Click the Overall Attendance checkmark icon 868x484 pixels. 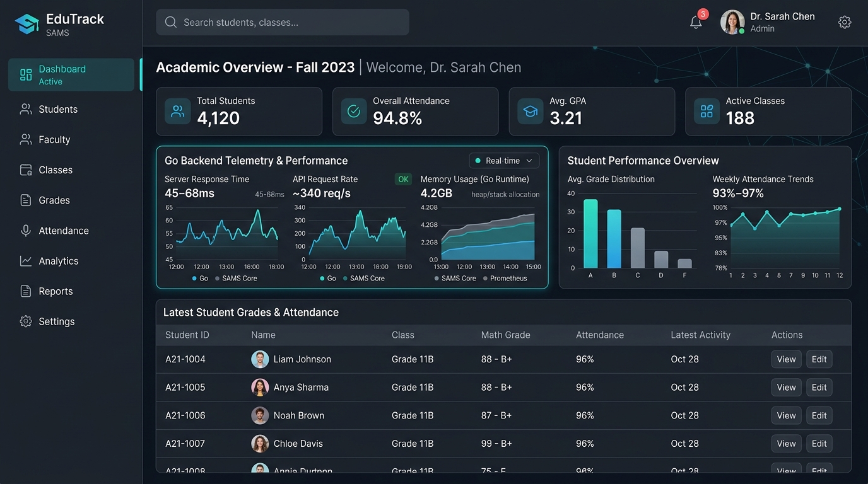pyautogui.click(x=354, y=112)
